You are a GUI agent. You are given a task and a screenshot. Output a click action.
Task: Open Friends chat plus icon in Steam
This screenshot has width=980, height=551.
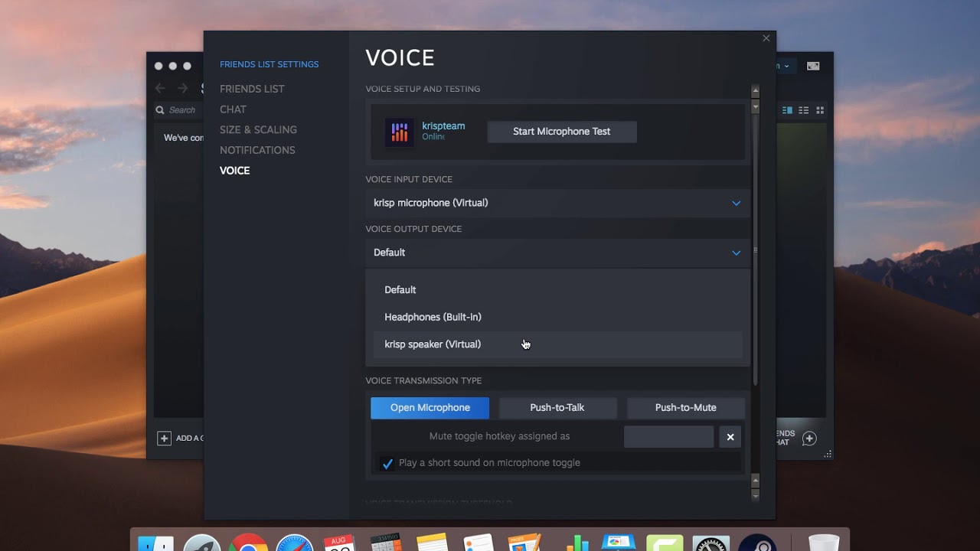click(809, 439)
